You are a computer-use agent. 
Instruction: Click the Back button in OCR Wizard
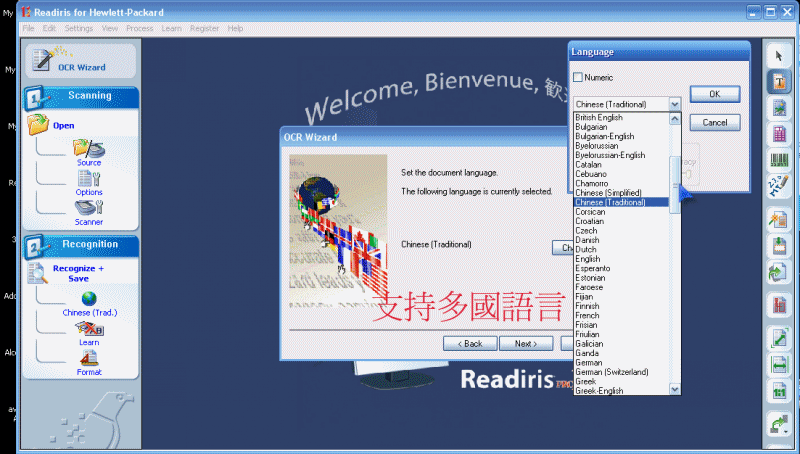click(470, 343)
